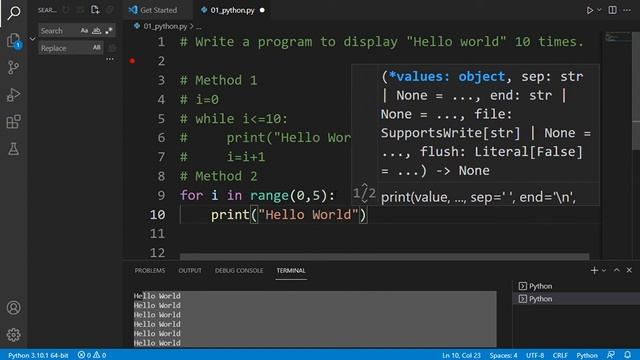640x360 pixels.
Task: Open the terminal launch profile dropdown
Action: pos(604,270)
